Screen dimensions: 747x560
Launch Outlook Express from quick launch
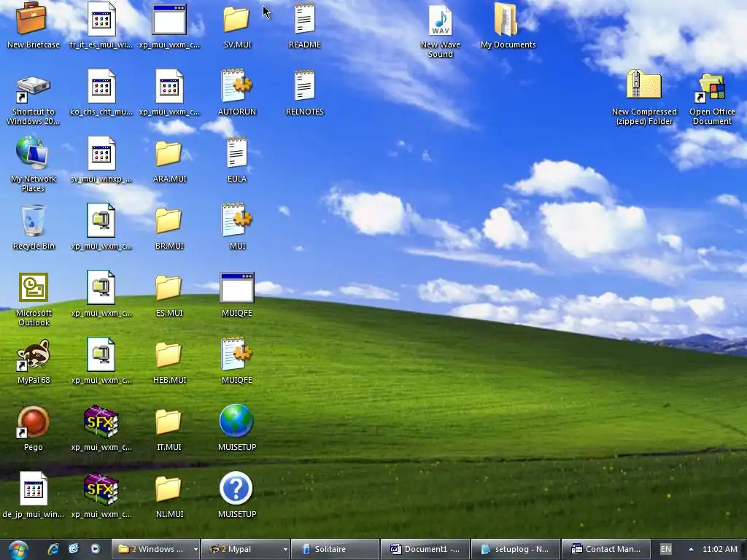click(74, 549)
